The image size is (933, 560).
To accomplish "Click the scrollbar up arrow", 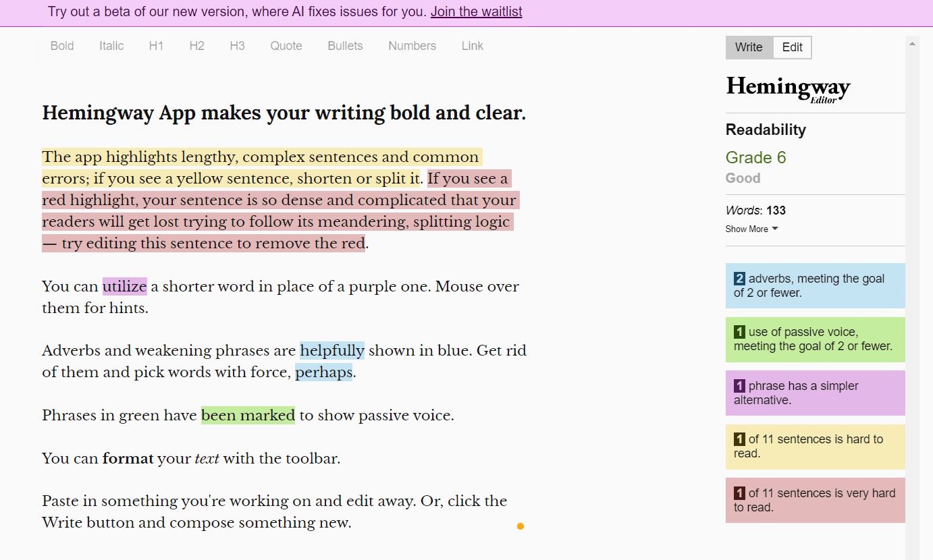I will [912, 44].
